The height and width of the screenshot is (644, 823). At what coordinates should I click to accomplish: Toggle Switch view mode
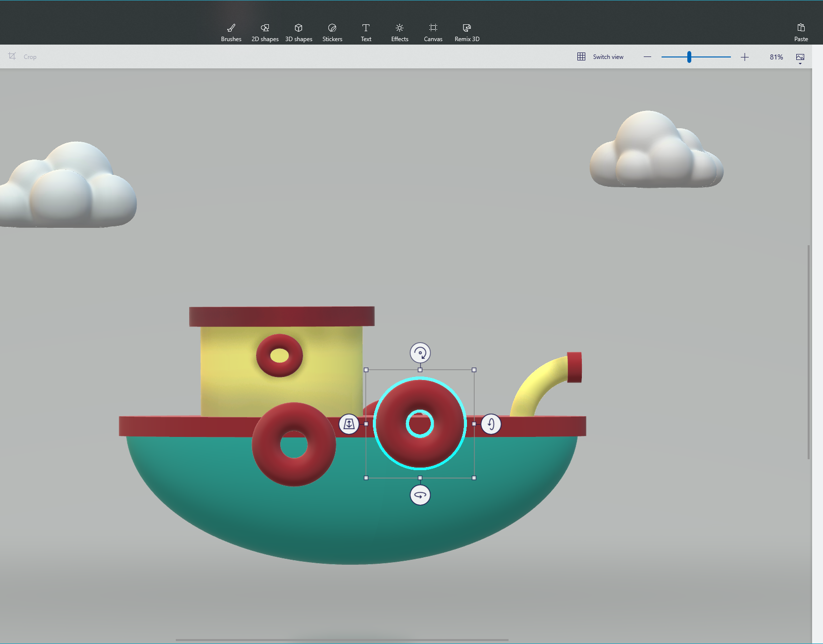pos(601,57)
